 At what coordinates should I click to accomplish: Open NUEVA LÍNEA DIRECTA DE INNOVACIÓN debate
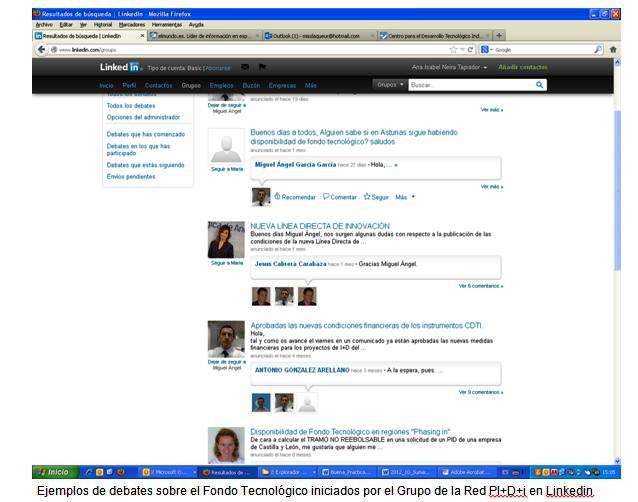pos(320,226)
